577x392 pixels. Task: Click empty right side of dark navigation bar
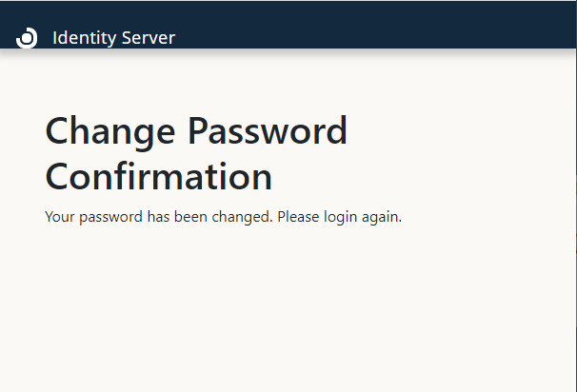(428, 25)
